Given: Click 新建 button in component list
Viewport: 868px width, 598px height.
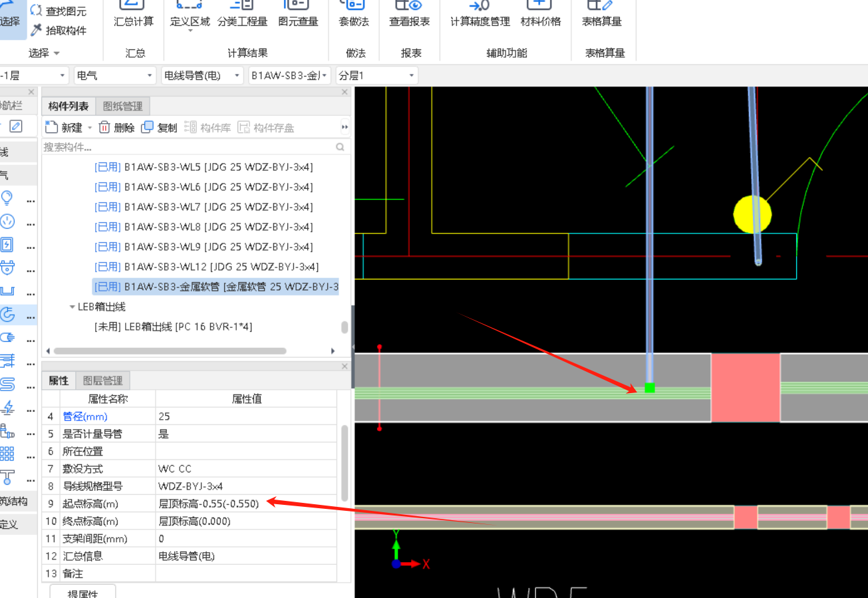Looking at the screenshot, I should 64,128.
